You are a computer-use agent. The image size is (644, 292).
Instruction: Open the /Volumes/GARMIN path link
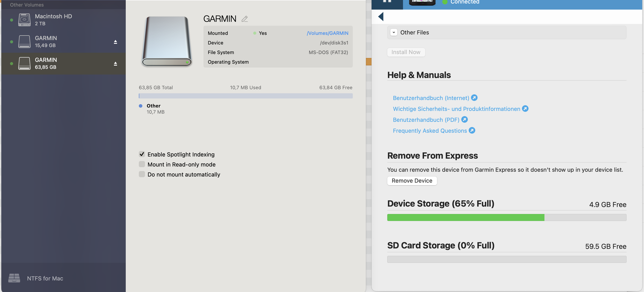327,33
